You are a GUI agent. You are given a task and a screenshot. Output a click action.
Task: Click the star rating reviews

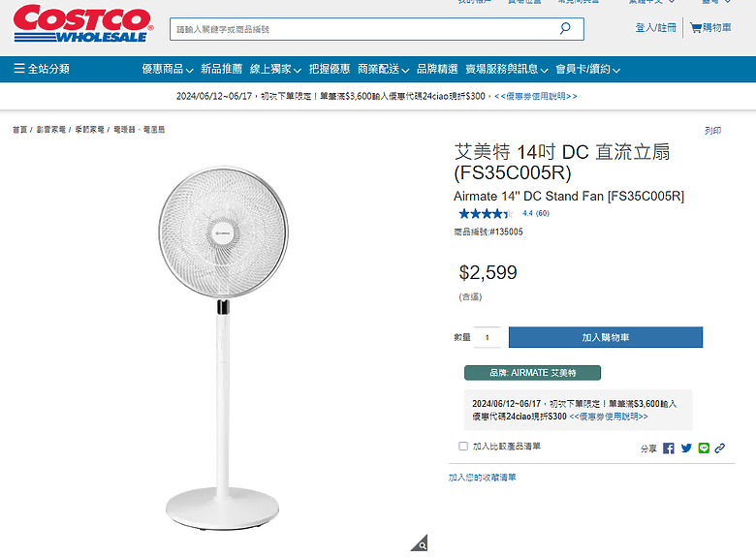coord(504,213)
